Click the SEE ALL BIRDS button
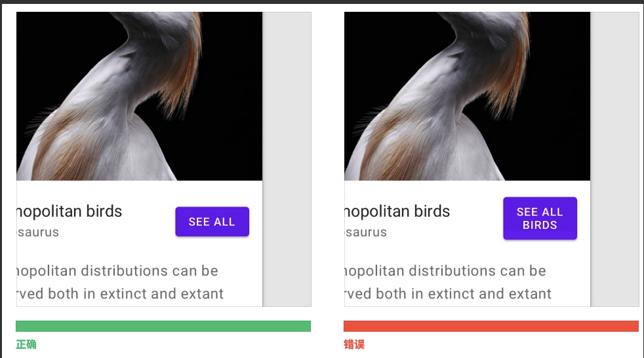Viewport: 644px width, 358px height. (540, 218)
